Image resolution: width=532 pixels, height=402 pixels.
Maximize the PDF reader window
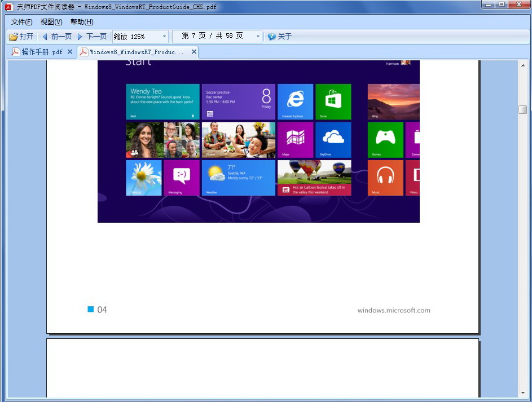point(502,5)
